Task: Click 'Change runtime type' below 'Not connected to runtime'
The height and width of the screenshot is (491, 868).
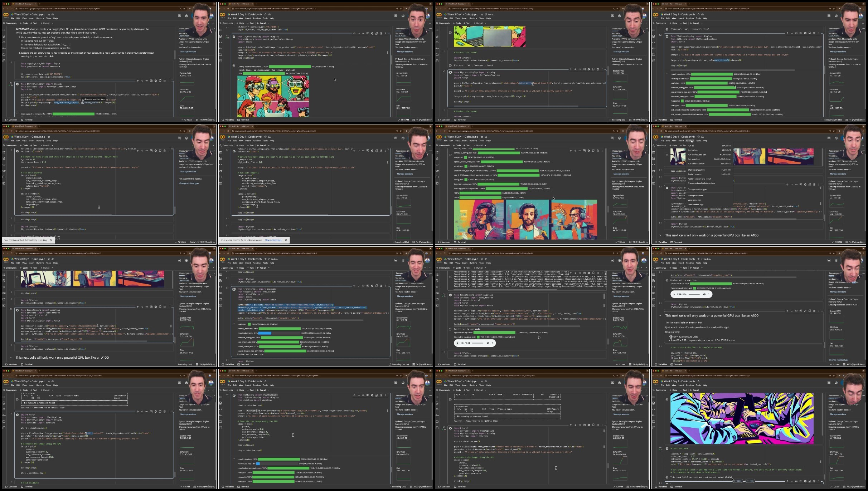Action: (x=189, y=183)
